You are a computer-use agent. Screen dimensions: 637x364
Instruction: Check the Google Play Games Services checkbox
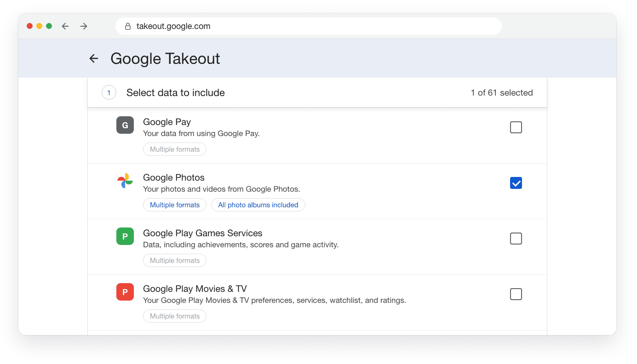tap(516, 239)
